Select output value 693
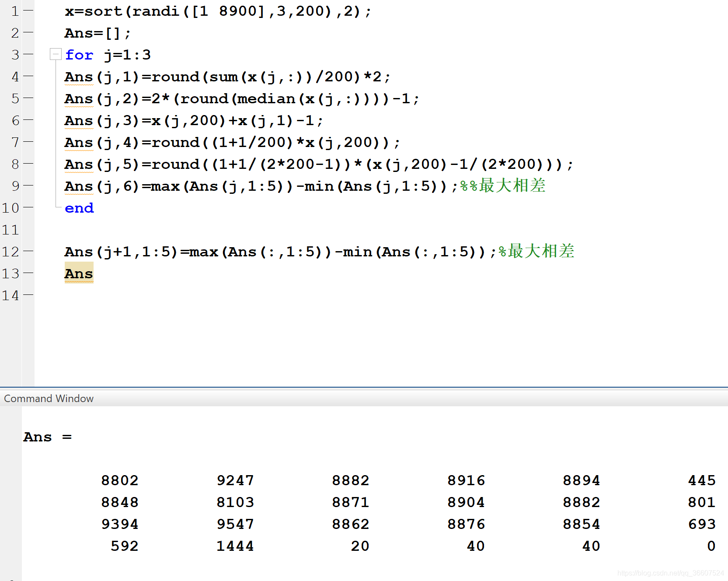The height and width of the screenshot is (581, 728). click(701, 524)
